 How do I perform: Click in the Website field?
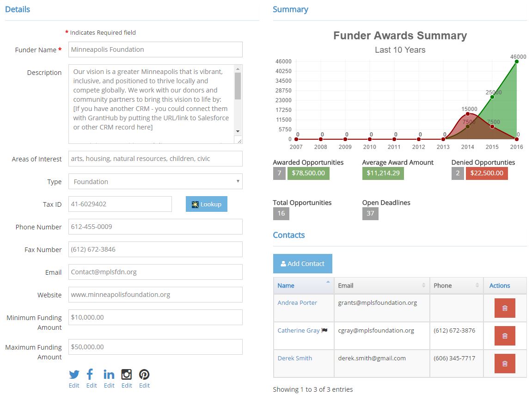tap(155, 295)
